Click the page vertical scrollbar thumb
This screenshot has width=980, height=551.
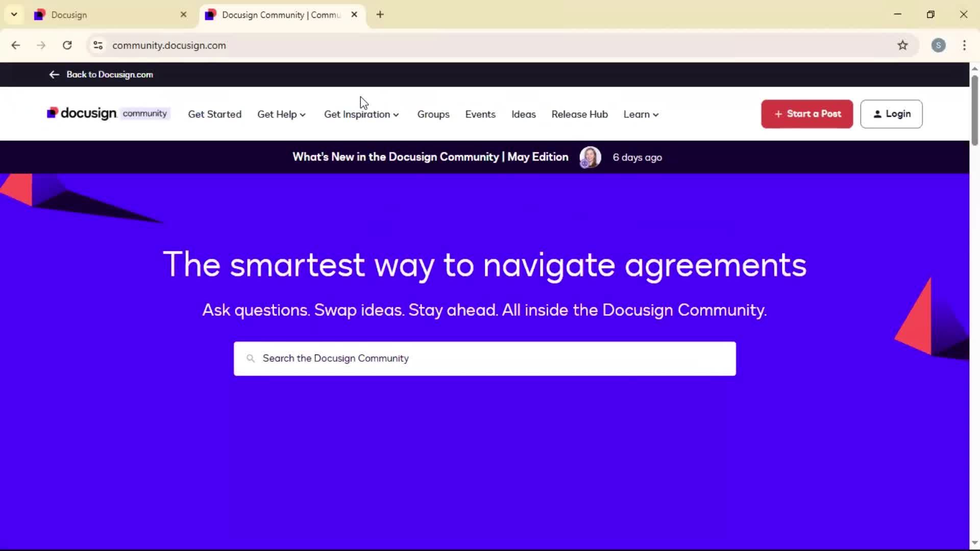[974, 110]
